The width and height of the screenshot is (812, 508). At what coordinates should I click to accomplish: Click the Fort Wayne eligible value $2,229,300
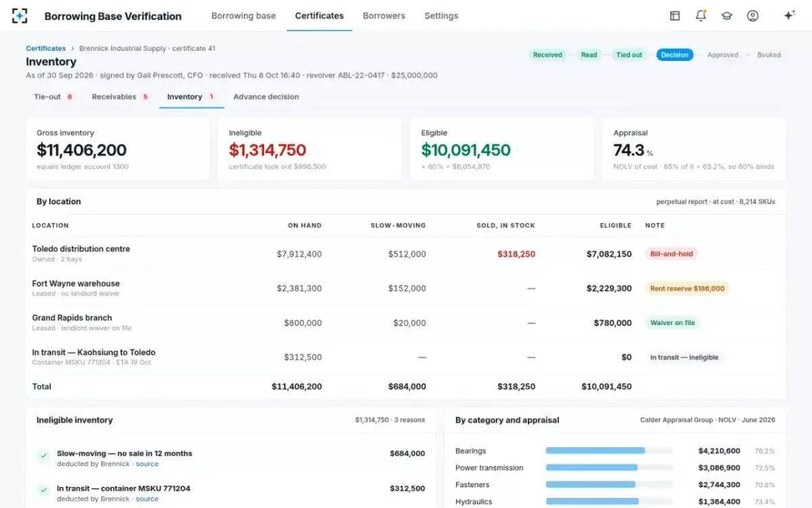pyautogui.click(x=609, y=289)
